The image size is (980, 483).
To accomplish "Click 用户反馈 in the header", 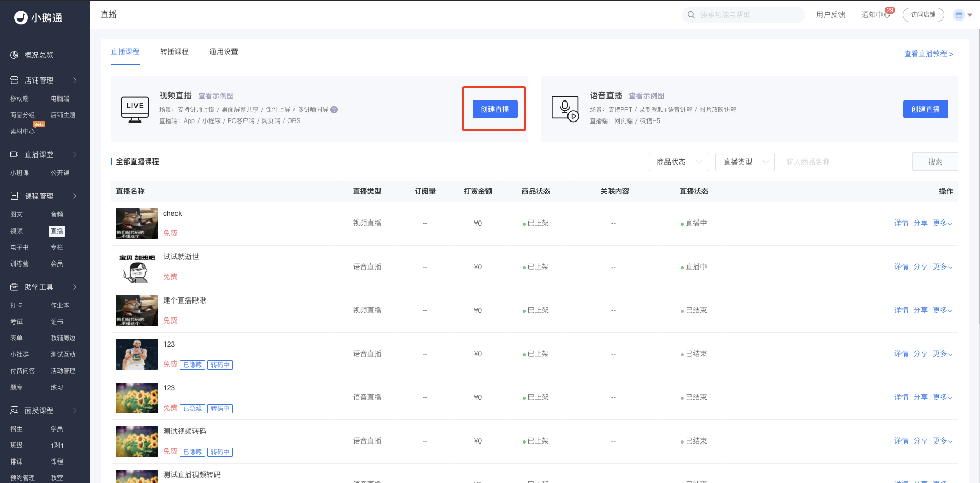I will pos(831,15).
